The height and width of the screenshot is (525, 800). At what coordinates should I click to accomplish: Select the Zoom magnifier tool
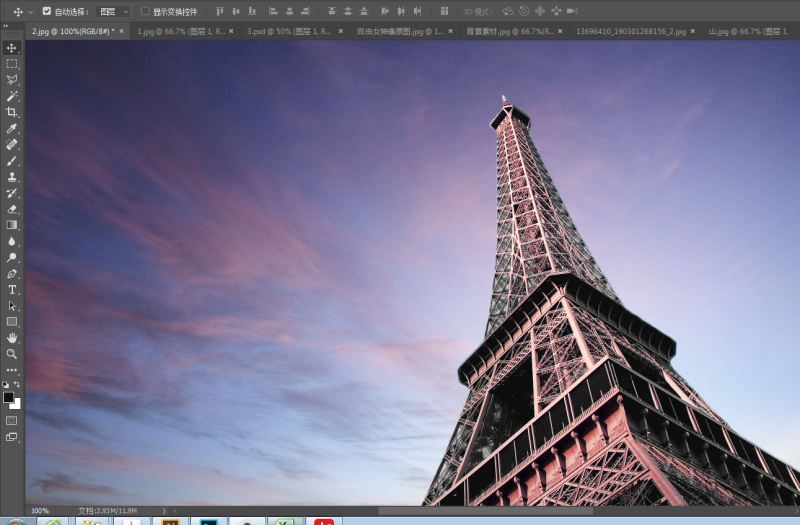pyautogui.click(x=12, y=354)
